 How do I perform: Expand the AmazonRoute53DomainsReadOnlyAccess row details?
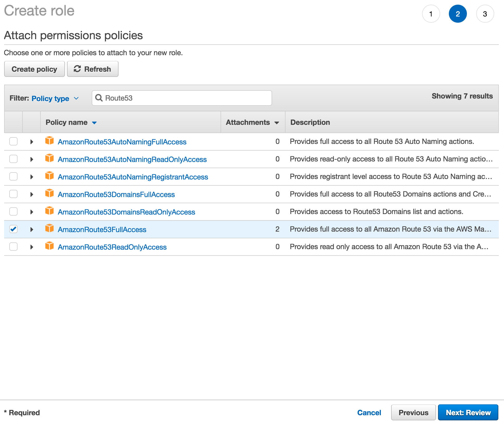[x=31, y=212]
